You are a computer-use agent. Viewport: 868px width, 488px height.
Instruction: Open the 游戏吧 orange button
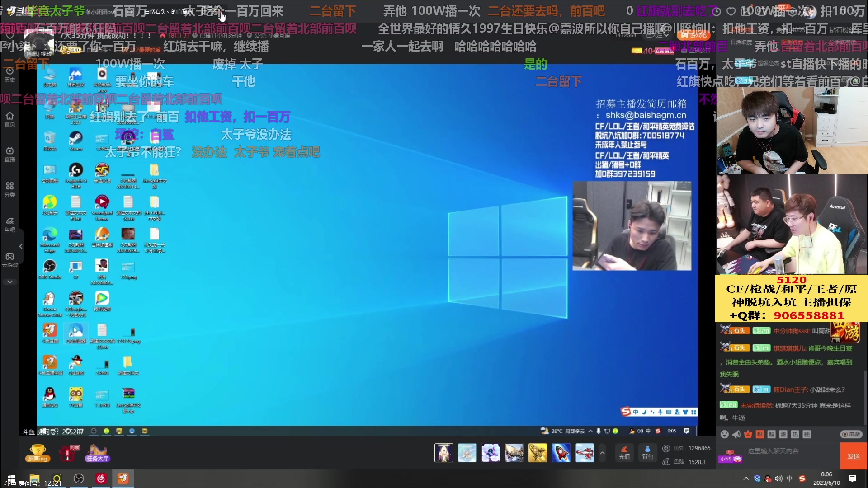click(693, 35)
